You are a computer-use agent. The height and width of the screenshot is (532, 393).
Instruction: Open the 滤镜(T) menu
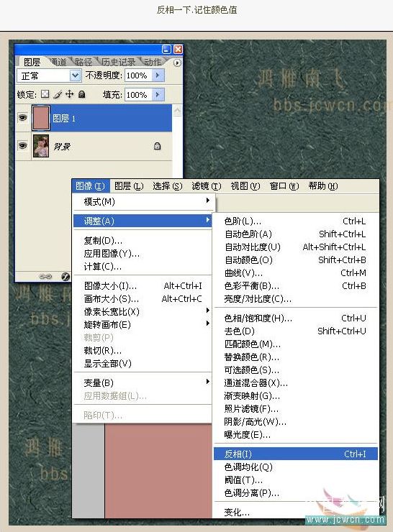coord(207,186)
